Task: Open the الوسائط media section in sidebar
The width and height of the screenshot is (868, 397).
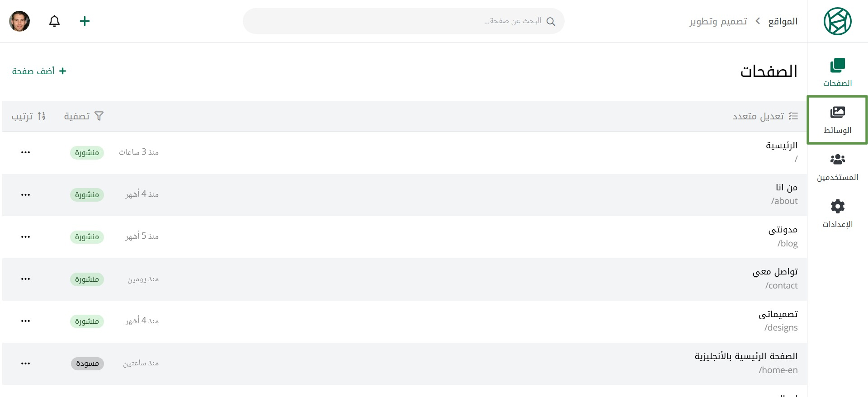Action: pos(837,120)
